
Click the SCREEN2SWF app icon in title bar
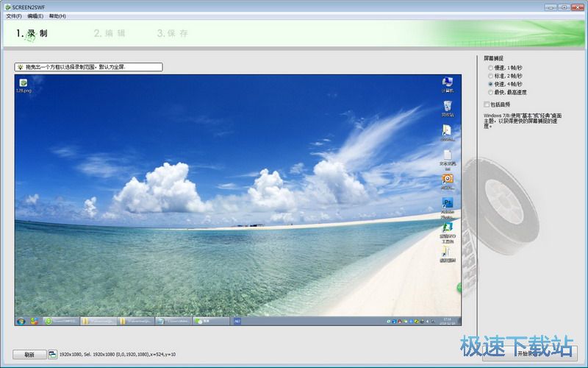(x=7, y=7)
